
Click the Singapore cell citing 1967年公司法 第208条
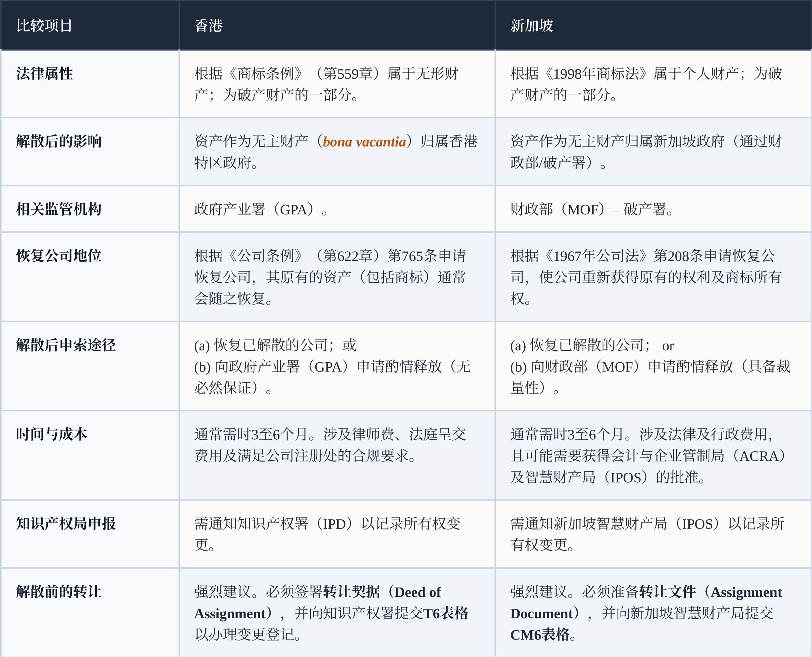(x=653, y=277)
